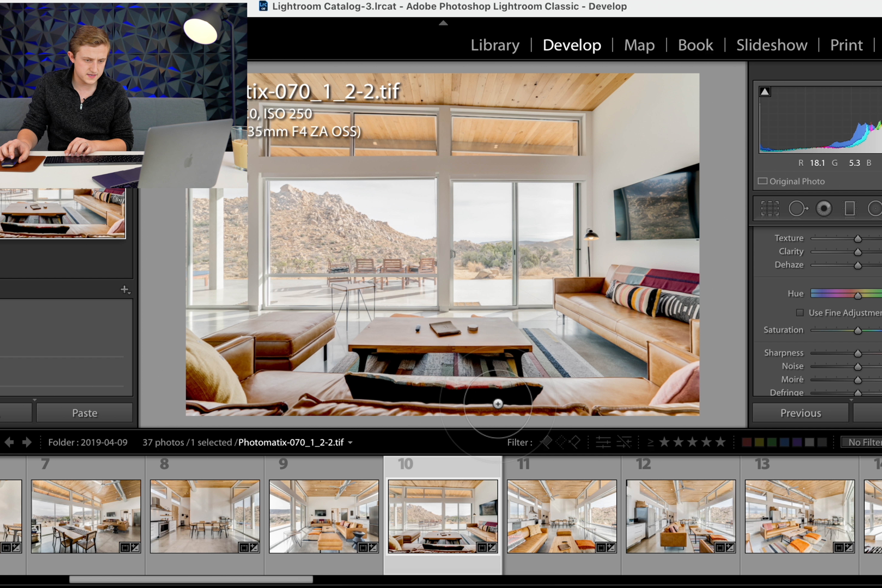Toggle the Original Photo option
This screenshot has width=882, height=588.
click(x=791, y=181)
